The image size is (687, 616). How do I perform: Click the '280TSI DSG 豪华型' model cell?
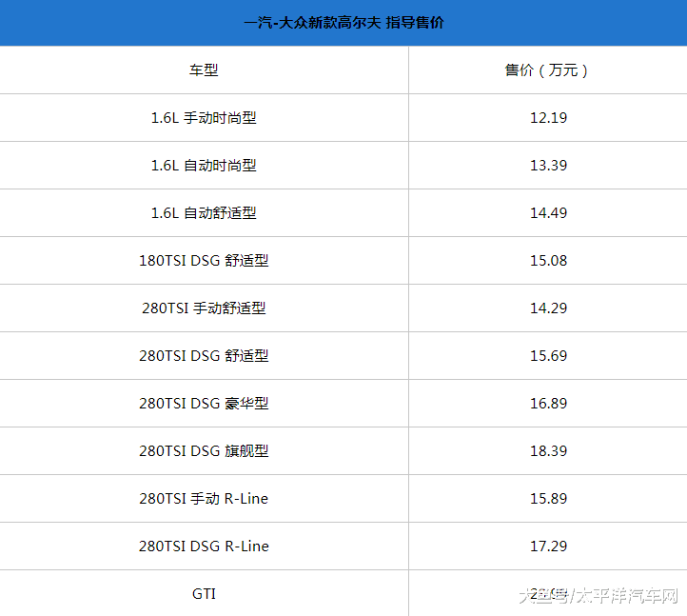(x=204, y=404)
